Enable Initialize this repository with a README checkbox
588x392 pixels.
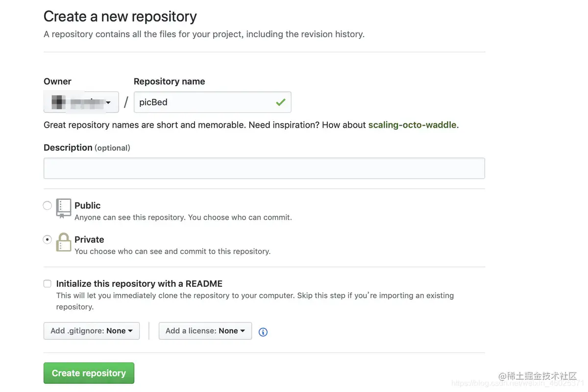48,283
